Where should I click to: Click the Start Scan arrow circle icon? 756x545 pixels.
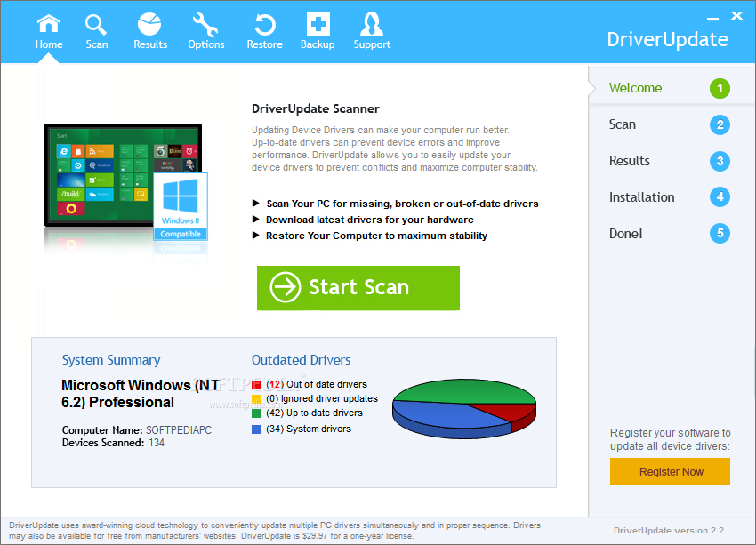coord(285,287)
